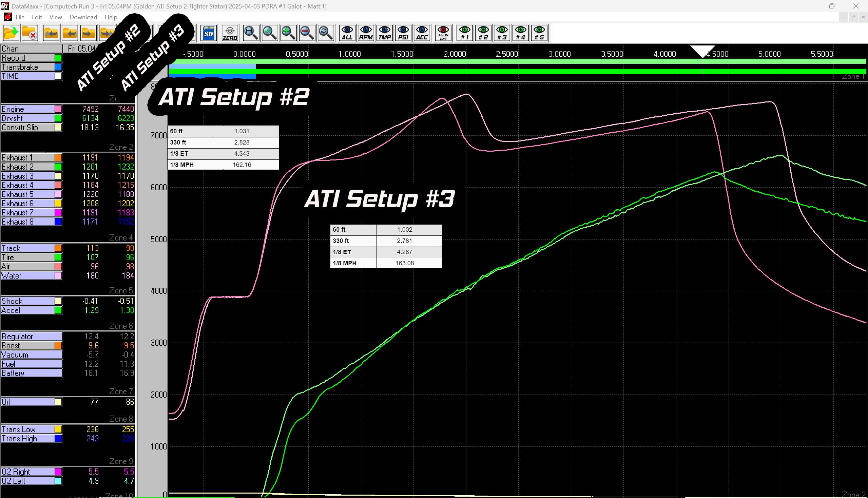
Task: Click the green Record color swatch
Action: [x=58, y=58]
